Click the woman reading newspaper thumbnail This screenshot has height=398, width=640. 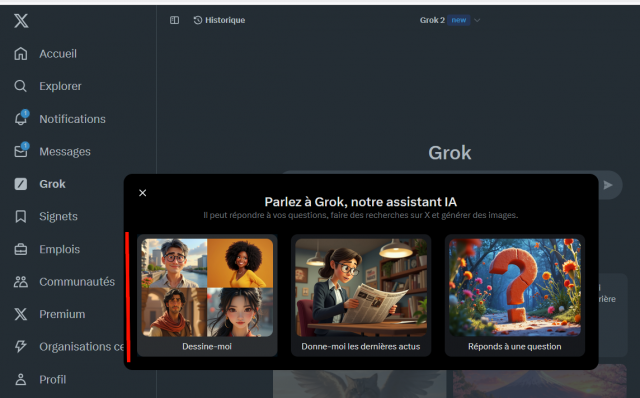[361, 288]
